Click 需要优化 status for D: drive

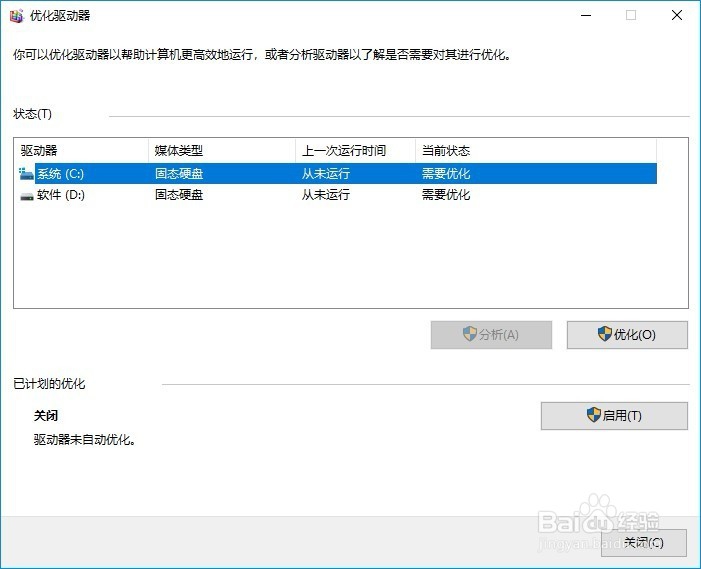446,195
